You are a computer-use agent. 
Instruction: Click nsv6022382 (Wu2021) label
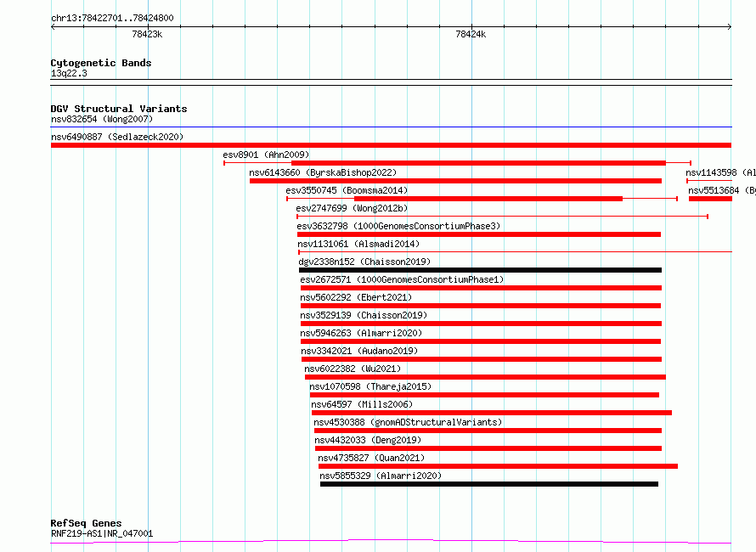353,369
